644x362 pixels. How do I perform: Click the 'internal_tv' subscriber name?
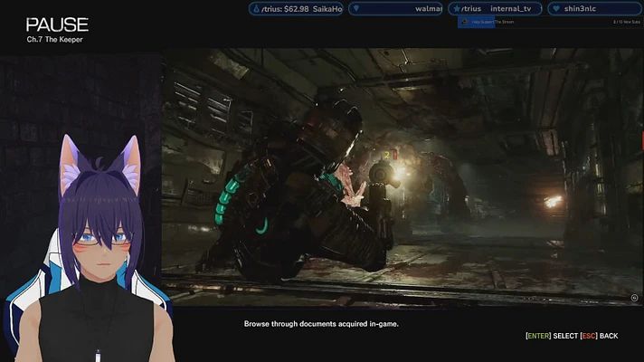tap(510, 9)
